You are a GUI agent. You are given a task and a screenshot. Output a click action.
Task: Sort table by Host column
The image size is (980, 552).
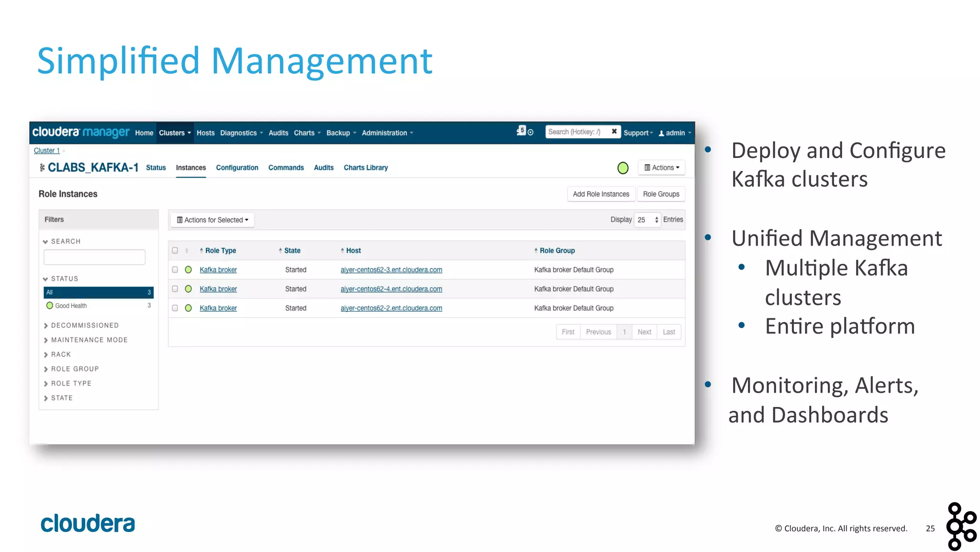pyautogui.click(x=351, y=250)
